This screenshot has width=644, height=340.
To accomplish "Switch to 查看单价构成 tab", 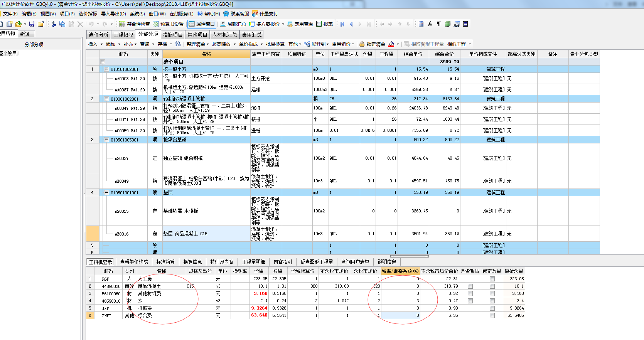I will point(134,262).
